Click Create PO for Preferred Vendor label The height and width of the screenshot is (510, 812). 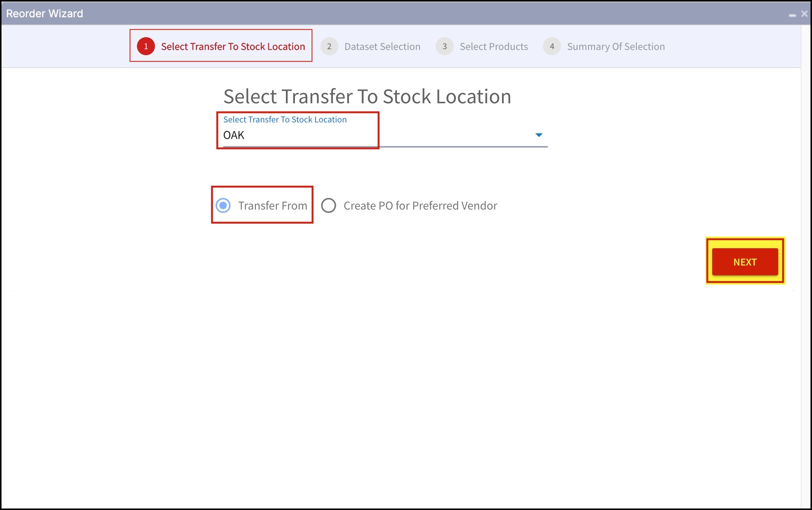click(420, 206)
